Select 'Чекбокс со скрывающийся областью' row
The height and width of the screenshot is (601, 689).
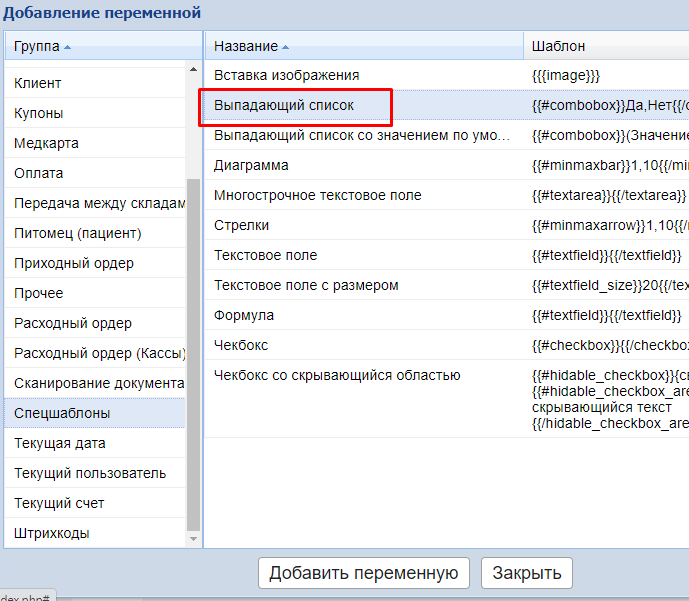pyautogui.click(x=337, y=375)
